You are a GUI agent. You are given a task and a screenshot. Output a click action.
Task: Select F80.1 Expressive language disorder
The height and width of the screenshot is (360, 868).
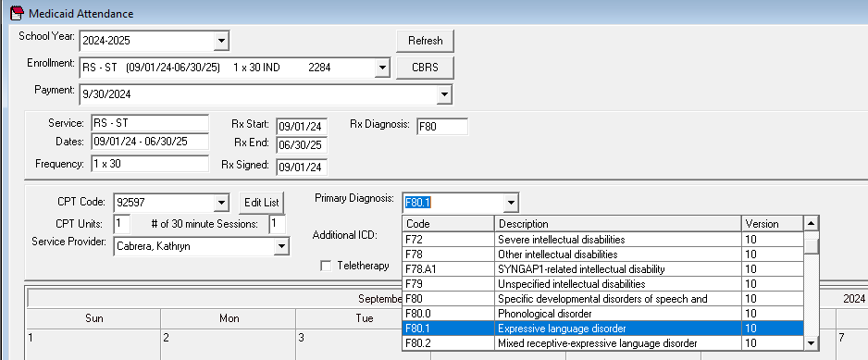[602, 329]
